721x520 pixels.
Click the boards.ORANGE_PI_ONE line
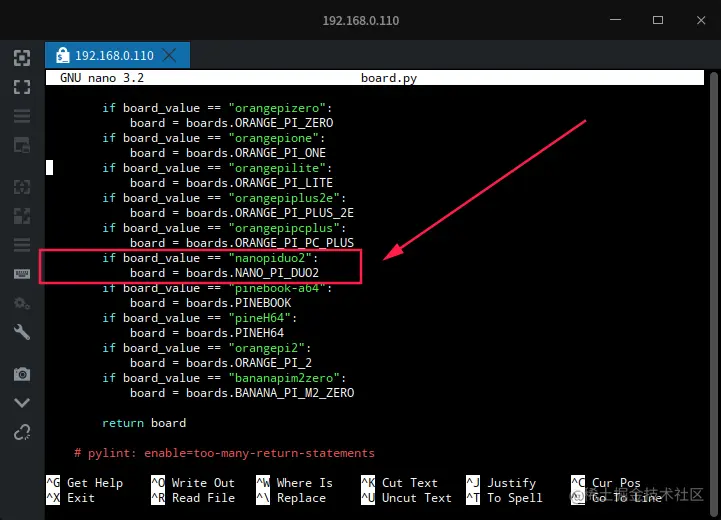pos(228,153)
